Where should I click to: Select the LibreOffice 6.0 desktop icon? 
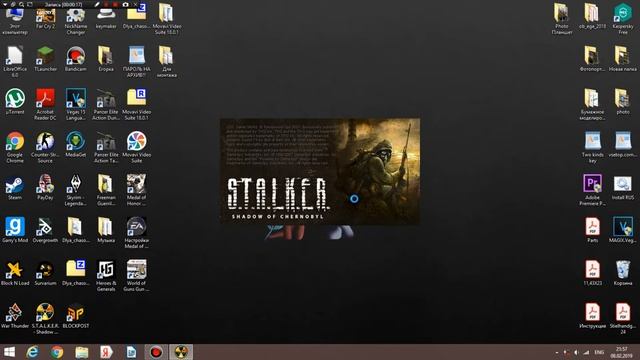click(x=15, y=61)
